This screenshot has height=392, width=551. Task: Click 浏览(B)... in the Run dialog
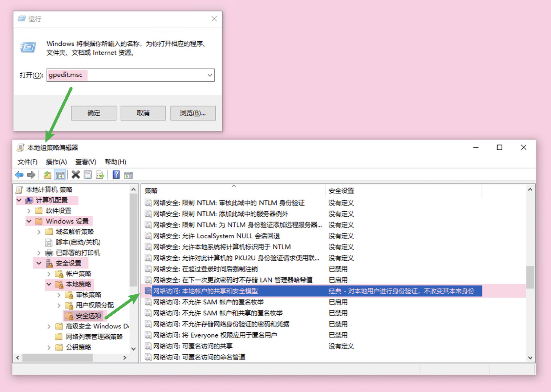point(193,113)
